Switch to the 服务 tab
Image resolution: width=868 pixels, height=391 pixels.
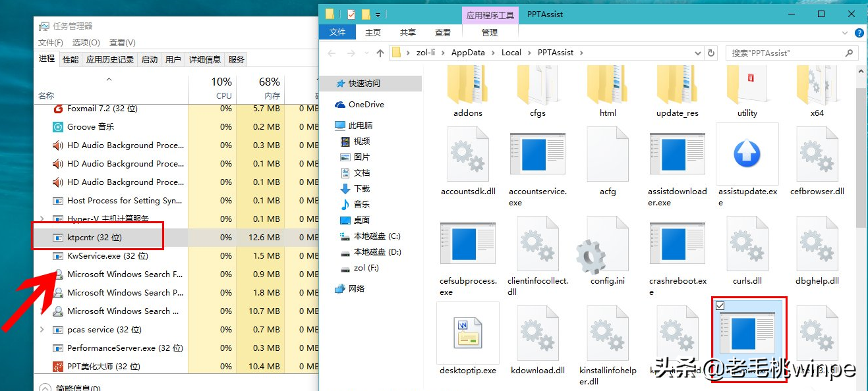coord(237,59)
